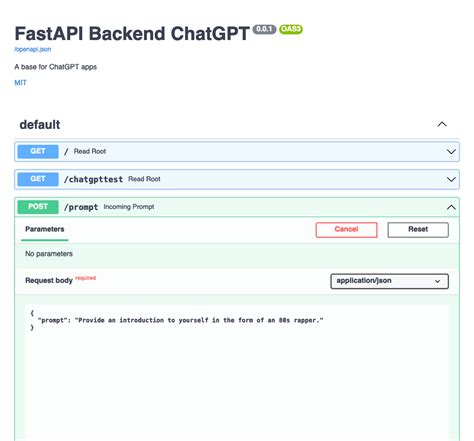Expand the GET / Read Root endpoint arrow

point(451,152)
